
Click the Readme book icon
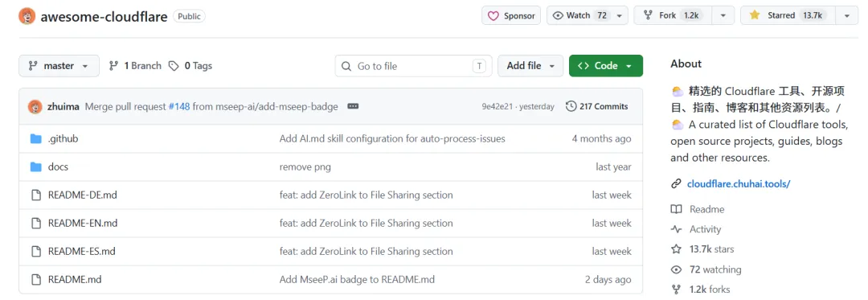point(676,209)
